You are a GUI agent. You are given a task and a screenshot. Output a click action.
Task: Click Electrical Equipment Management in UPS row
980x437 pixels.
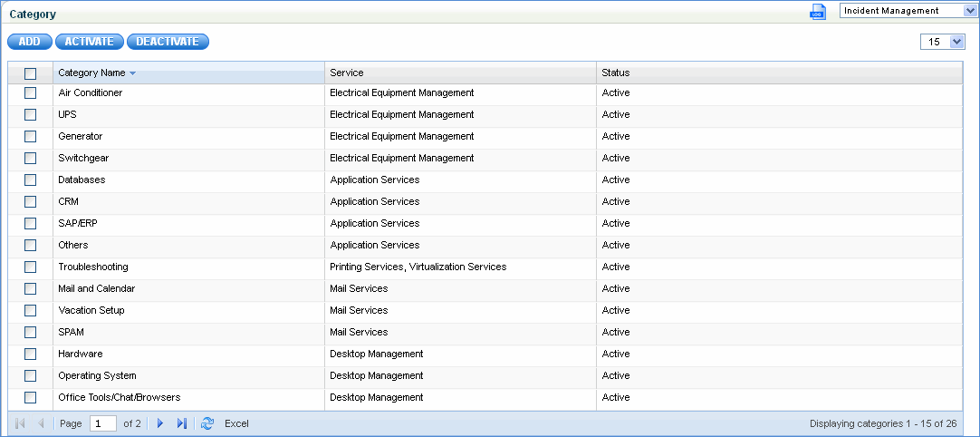pos(402,114)
